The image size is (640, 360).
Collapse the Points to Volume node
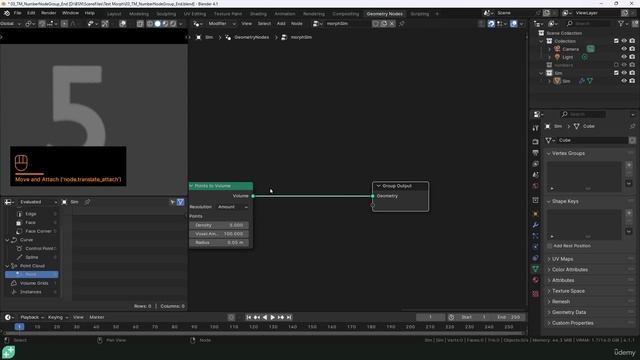point(191,186)
